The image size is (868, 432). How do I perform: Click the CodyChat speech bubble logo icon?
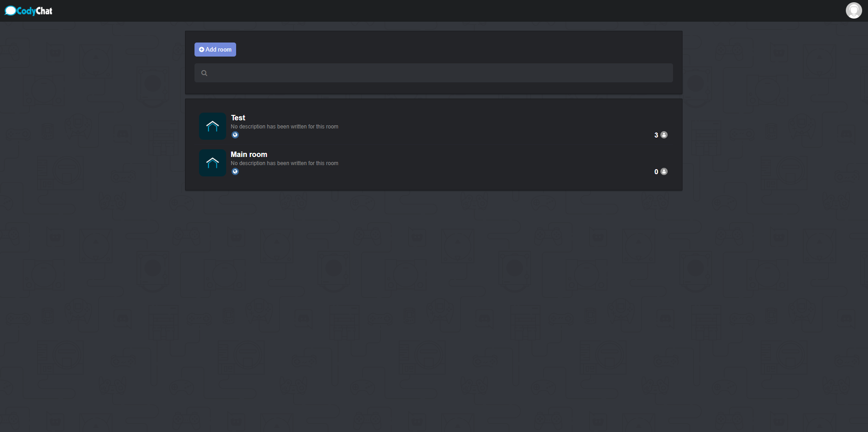10,11
